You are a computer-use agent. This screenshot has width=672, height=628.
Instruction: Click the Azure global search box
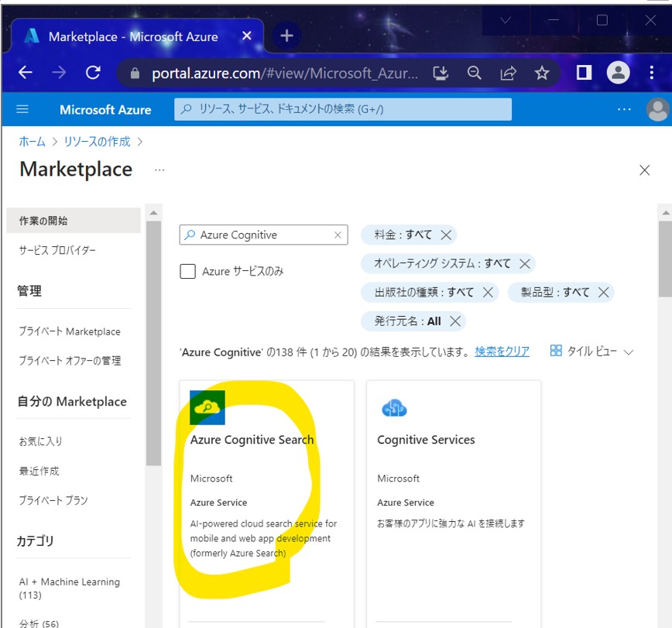343,109
